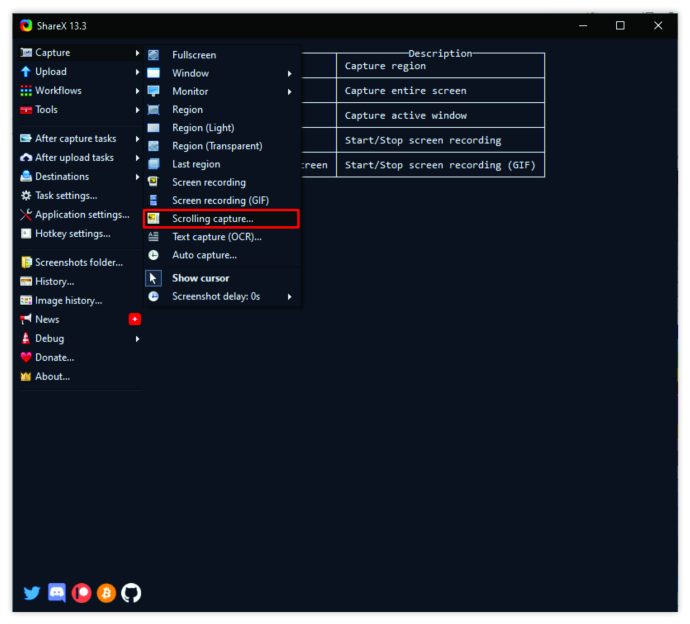The image size is (690, 624).
Task: Select Region from the Capture menu
Action: (222, 110)
